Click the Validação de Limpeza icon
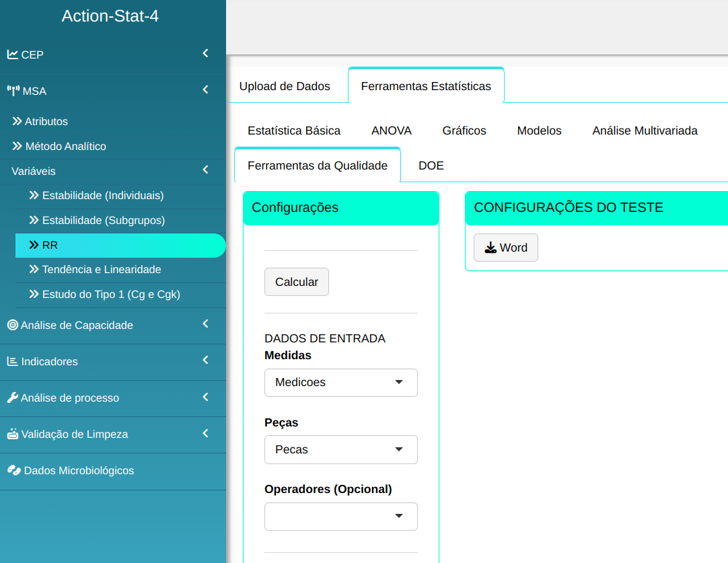728x563 pixels. coord(13,434)
